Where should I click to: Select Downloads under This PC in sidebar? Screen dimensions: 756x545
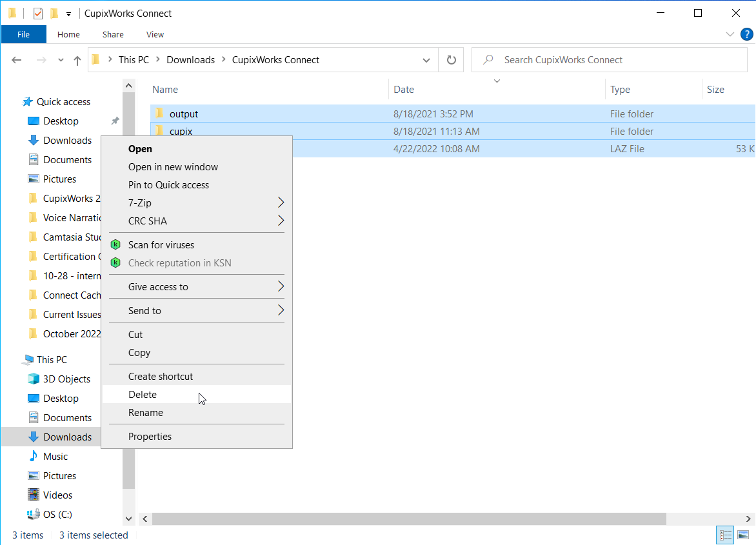click(x=51, y=437)
